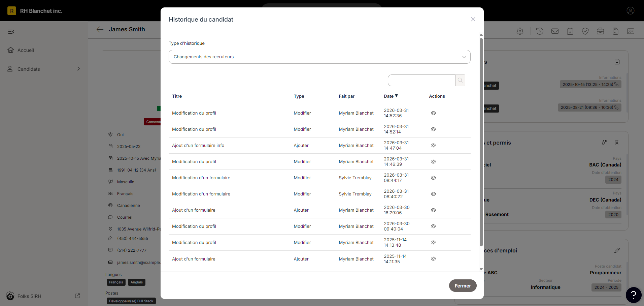Viewport: 644px width, 306px height.
Task: Click the phone number (514) 222-7777
Action: 132,250
